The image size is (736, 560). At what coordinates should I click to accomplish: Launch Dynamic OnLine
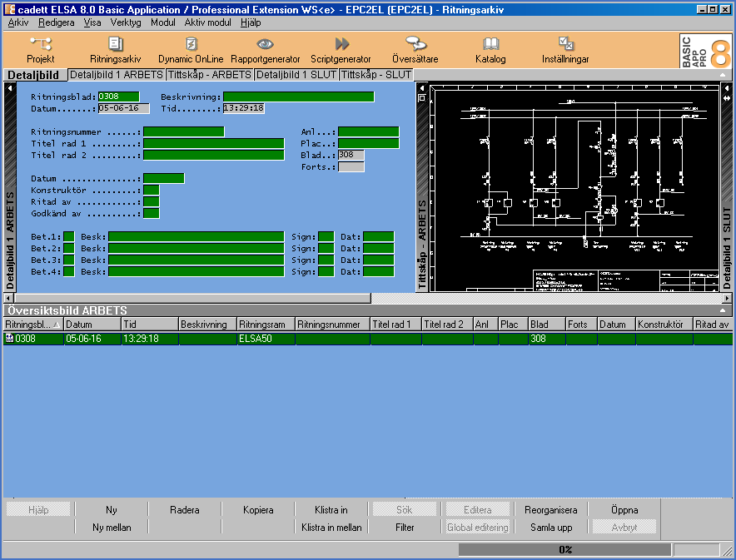[x=189, y=49]
